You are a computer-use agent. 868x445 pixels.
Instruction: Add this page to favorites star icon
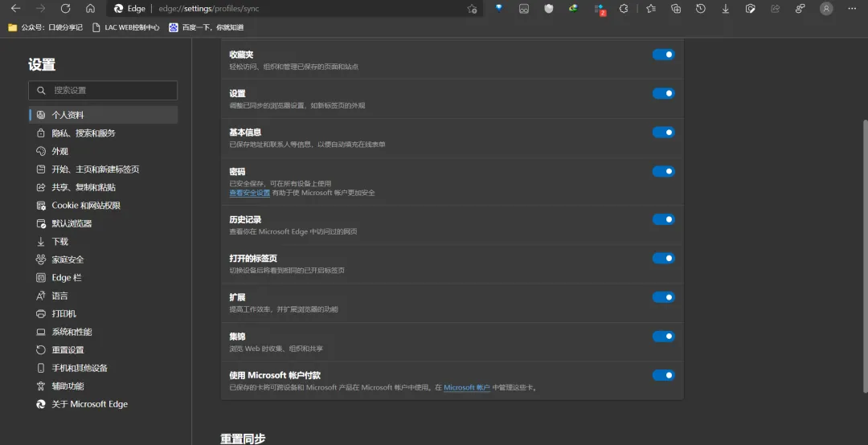472,8
